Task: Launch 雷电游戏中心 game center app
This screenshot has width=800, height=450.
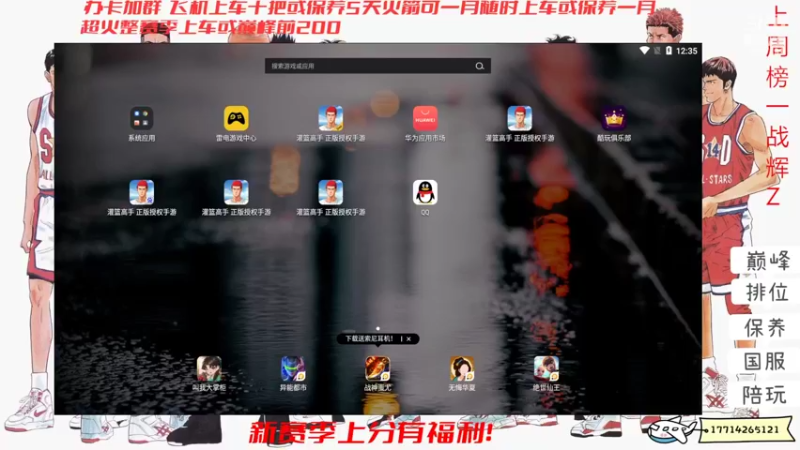Action: (x=236, y=118)
